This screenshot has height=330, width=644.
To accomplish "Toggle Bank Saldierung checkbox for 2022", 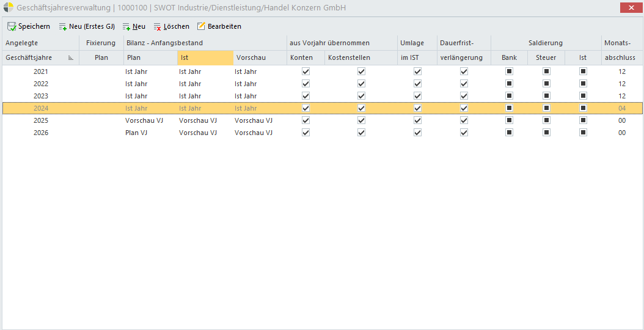I will pyautogui.click(x=509, y=84).
